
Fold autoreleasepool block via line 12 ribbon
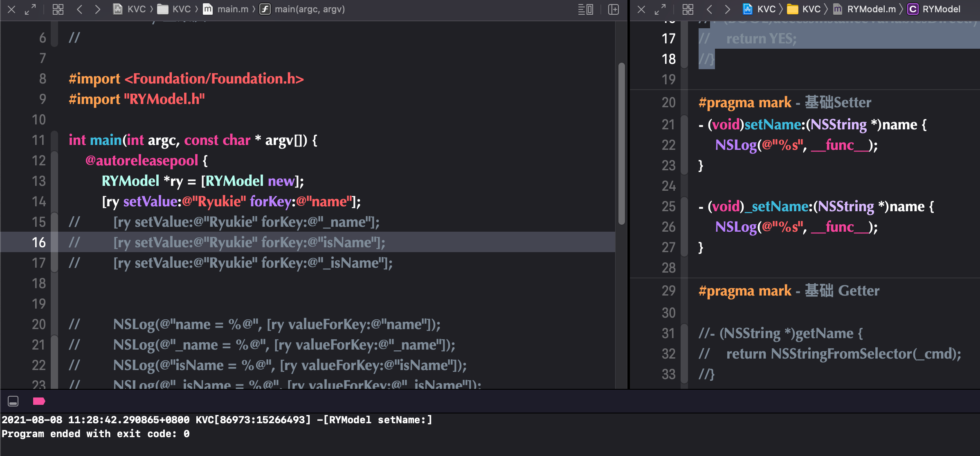coord(54,160)
